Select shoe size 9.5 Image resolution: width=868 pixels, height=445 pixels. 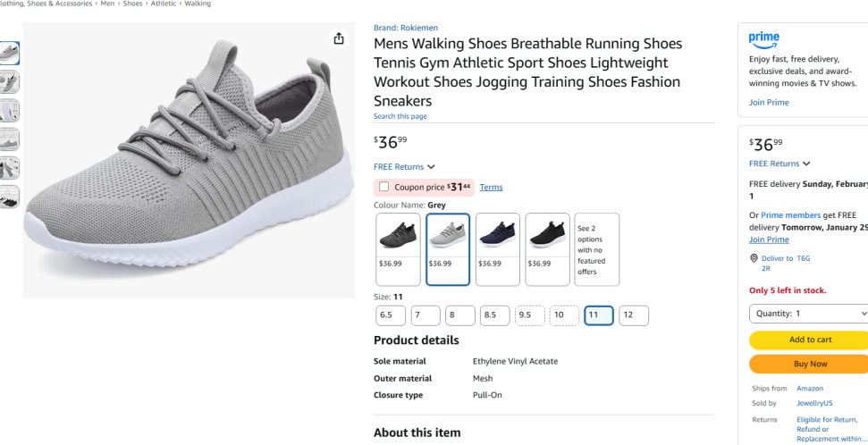coord(530,315)
